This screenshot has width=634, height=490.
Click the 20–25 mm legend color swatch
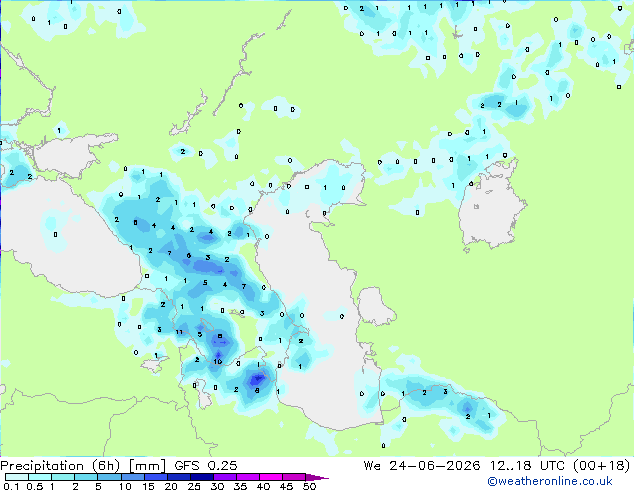tap(178, 477)
